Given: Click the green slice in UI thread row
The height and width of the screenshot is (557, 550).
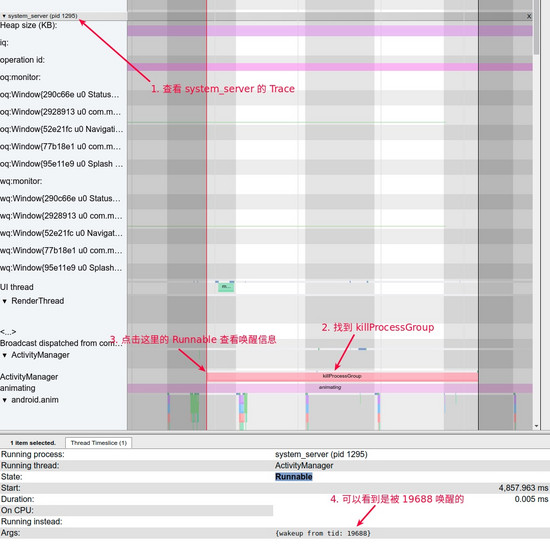Looking at the screenshot, I should [226, 287].
